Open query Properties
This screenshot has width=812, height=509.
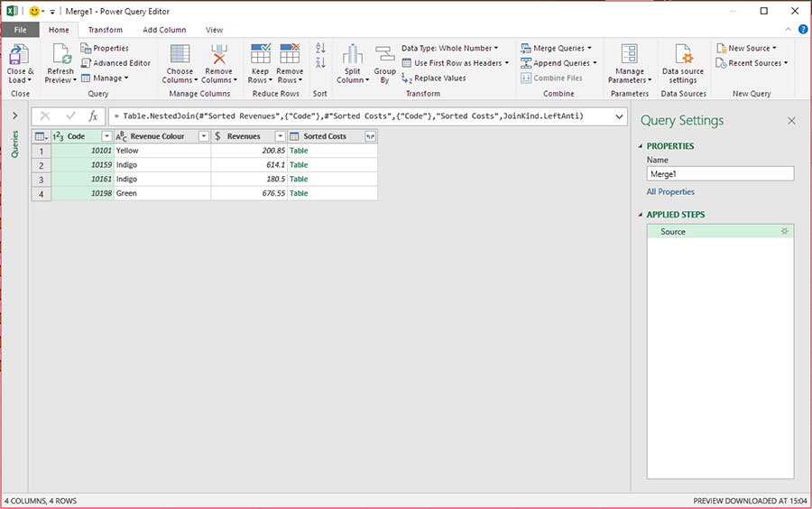(x=105, y=48)
